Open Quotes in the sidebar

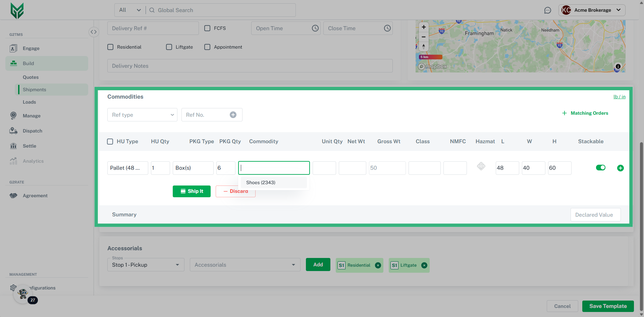coord(31,77)
